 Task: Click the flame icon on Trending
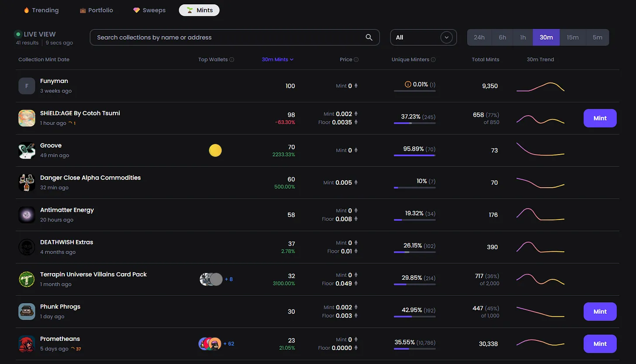(x=26, y=10)
